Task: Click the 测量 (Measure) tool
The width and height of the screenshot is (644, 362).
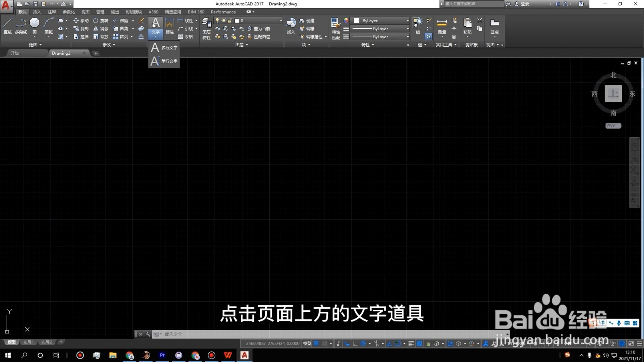Action: [x=442, y=26]
